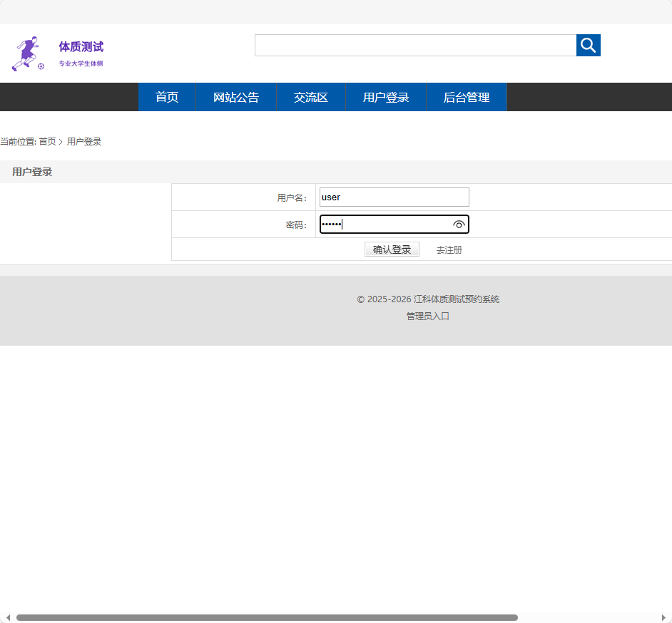Screen dimensions: 672x623
Task: Go to the 交流区 section
Action: [310, 97]
